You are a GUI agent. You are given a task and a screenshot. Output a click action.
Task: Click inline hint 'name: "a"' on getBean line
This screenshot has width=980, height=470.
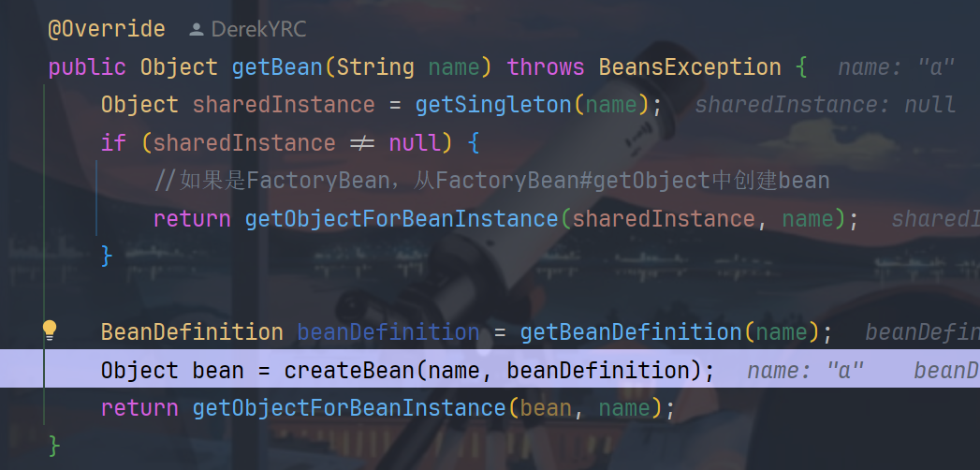pyautogui.click(x=897, y=67)
